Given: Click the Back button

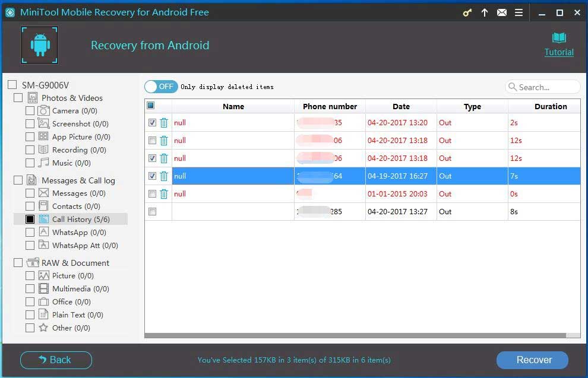Looking at the screenshot, I should 56,360.
